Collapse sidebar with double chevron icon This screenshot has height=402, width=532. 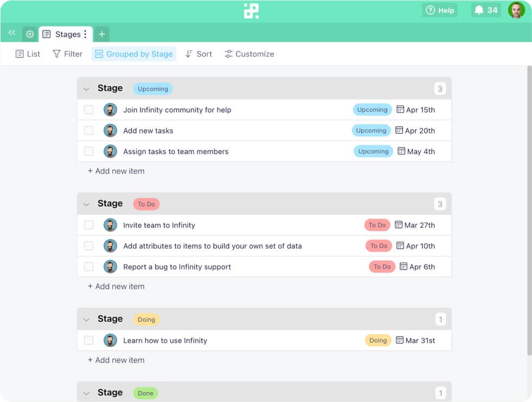(x=11, y=33)
